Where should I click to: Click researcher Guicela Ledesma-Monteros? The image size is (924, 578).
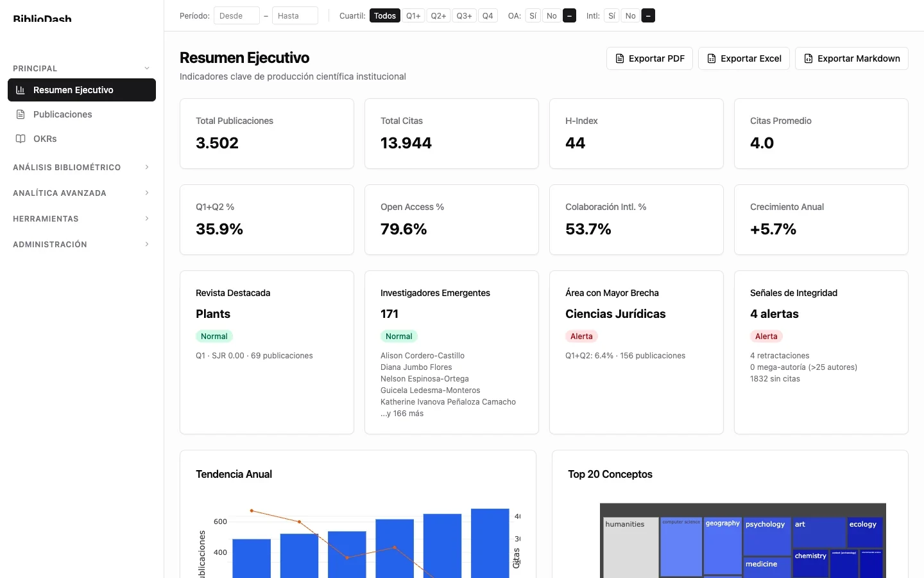point(430,390)
